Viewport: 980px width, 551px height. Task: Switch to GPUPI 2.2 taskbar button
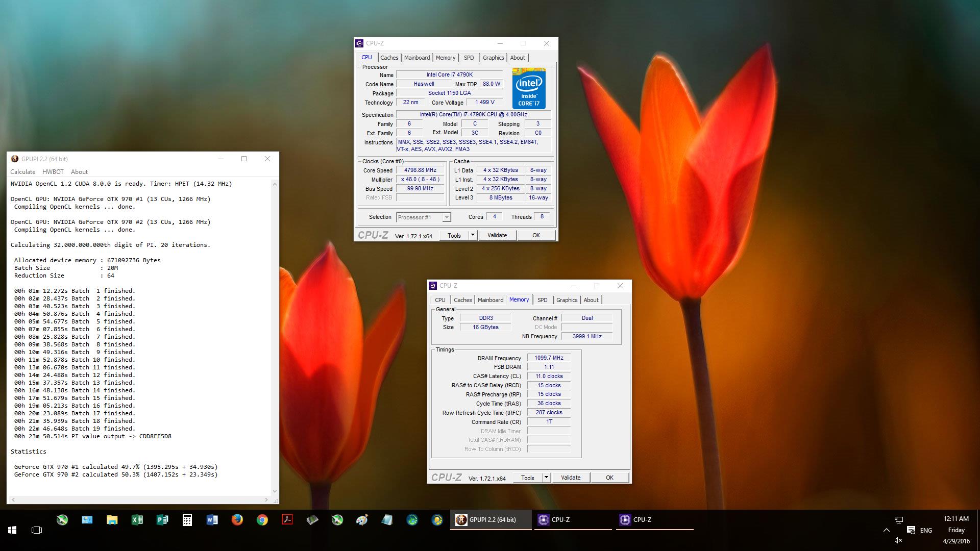[491, 520]
